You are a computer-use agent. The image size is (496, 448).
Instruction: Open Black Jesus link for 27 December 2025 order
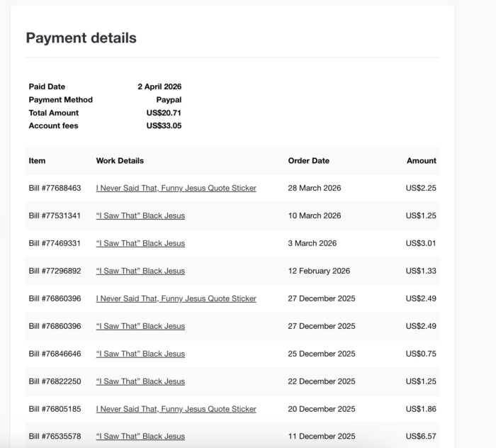point(140,326)
